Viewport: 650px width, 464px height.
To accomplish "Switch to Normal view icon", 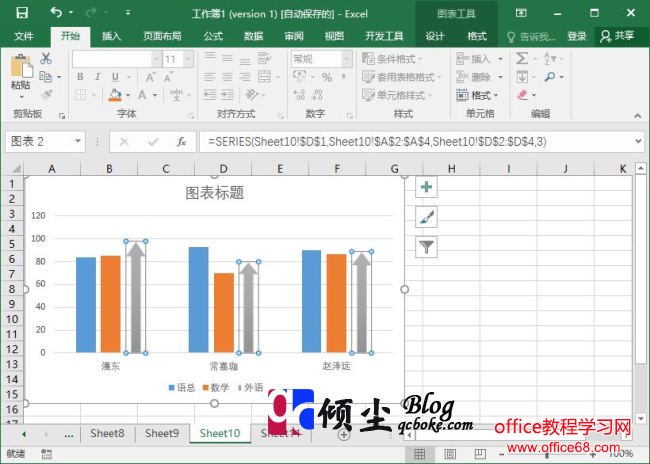I will [x=420, y=454].
